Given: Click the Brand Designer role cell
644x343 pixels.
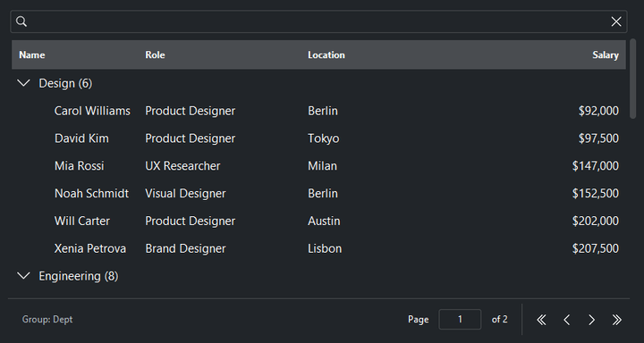Looking at the screenshot, I should click(x=185, y=248).
